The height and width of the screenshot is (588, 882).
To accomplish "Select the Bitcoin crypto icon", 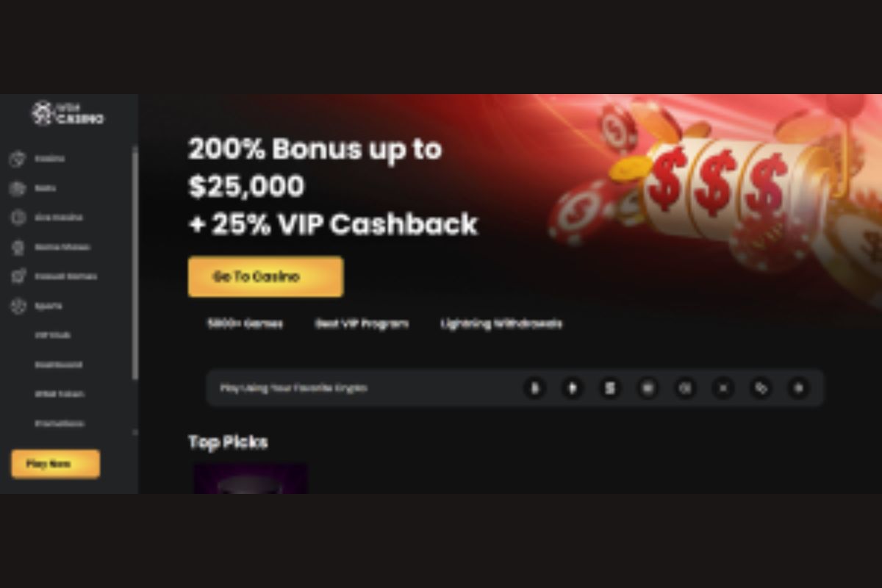I will tap(534, 388).
